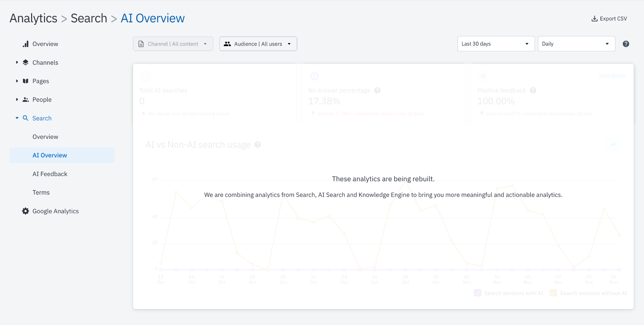Select Terms under Search menu
This screenshot has width=644, height=325.
click(41, 192)
